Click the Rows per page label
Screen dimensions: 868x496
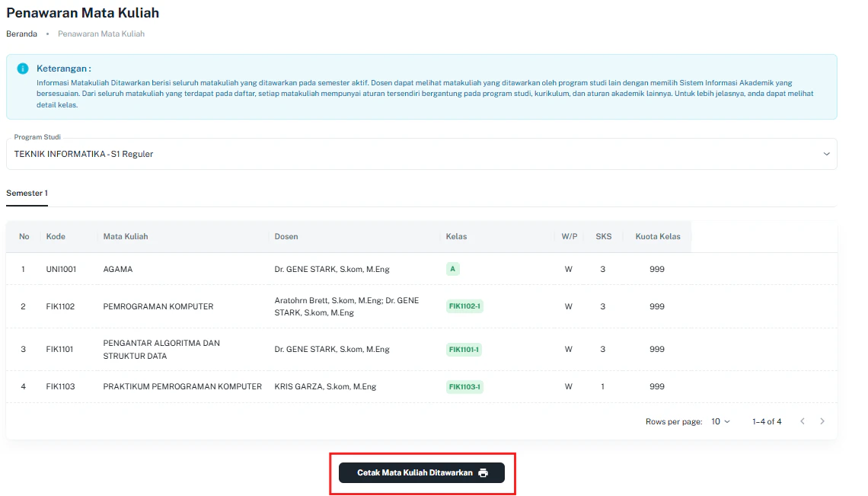674,422
